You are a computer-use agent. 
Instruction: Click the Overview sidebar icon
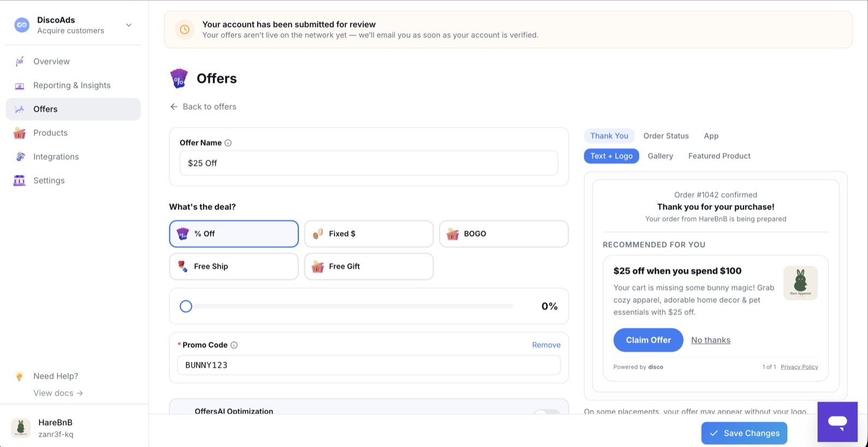(20, 62)
